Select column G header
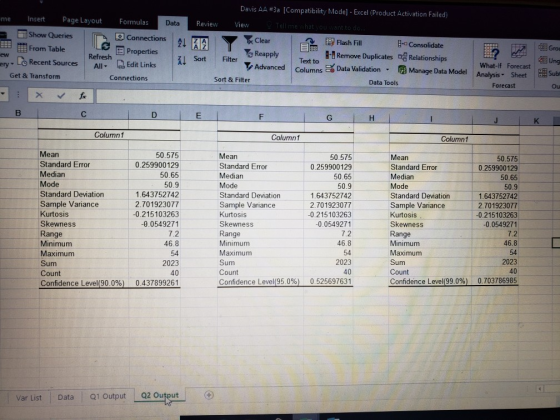560x420 pixels. (329, 118)
